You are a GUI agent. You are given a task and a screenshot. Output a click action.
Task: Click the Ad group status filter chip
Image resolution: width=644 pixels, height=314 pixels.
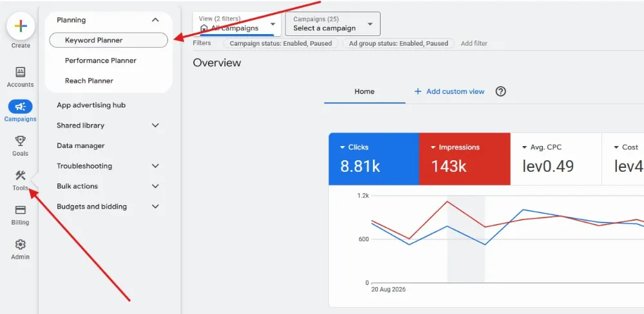(399, 43)
